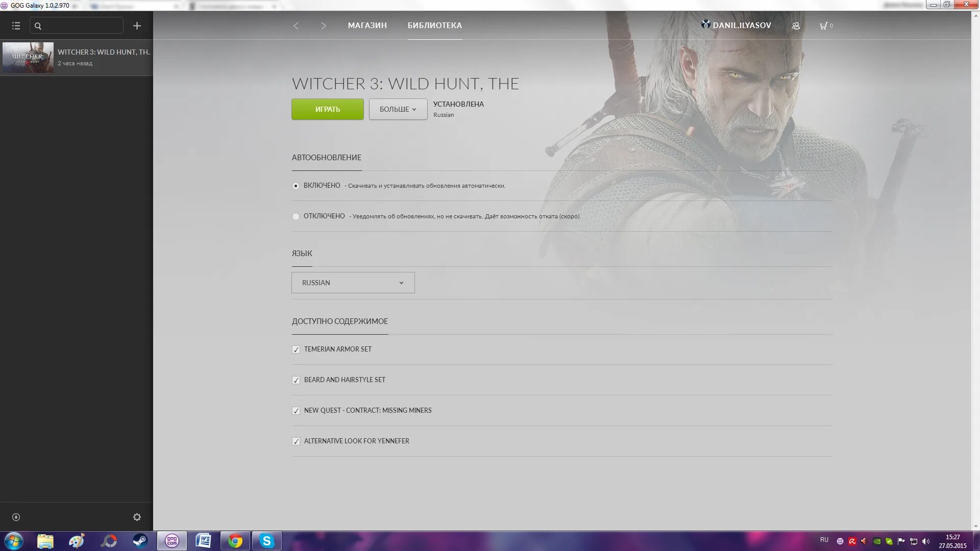This screenshot has width=980, height=551.
Task: Click the GOG tray icon
Action: (x=840, y=541)
